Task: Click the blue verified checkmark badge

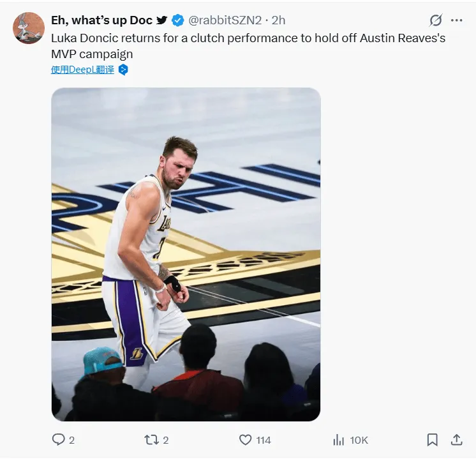Action: pyautogui.click(x=179, y=20)
